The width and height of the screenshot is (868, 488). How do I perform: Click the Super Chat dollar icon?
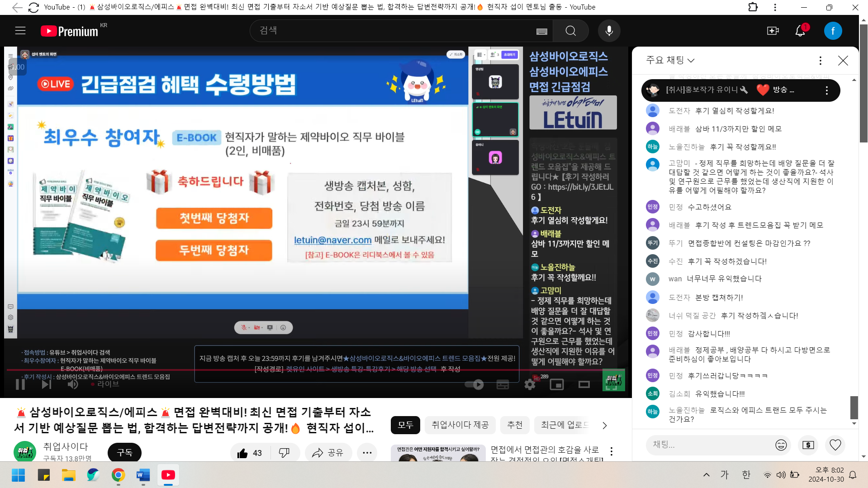pos(808,445)
